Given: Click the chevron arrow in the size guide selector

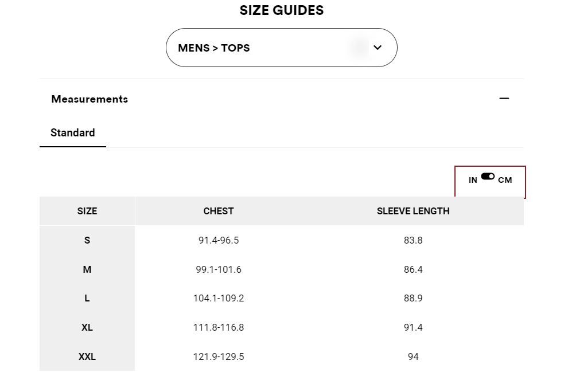Looking at the screenshot, I should [378, 48].
